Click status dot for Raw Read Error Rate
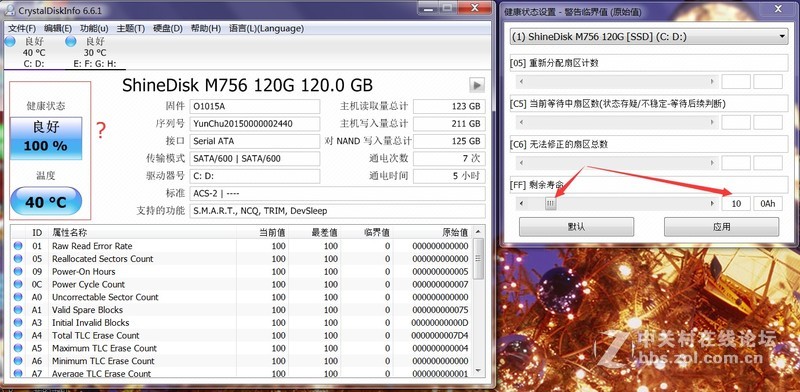 (18, 246)
